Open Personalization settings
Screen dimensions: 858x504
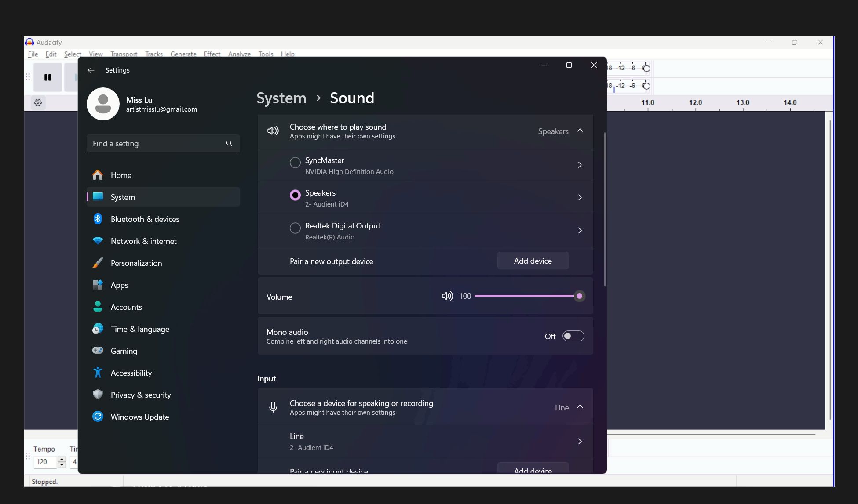tap(163, 263)
